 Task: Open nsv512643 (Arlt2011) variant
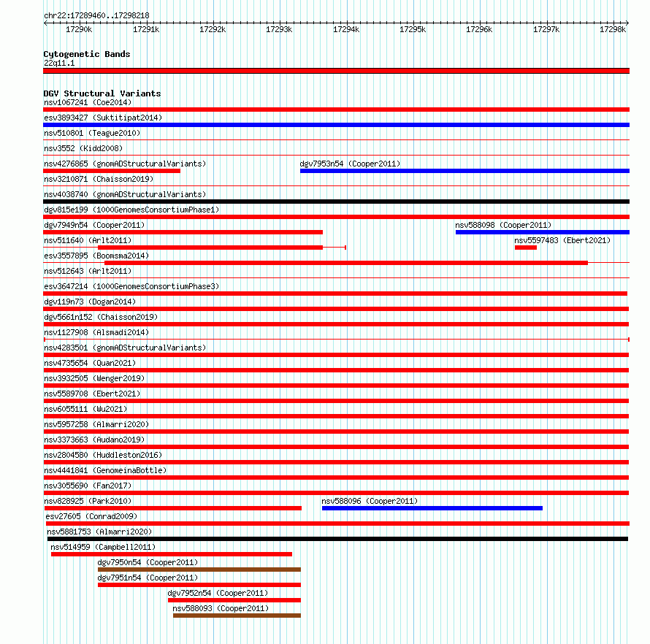(x=88, y=271)
